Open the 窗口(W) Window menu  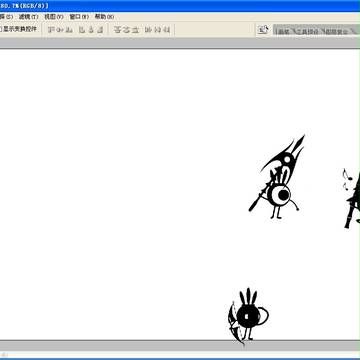(x=79, y=17)
